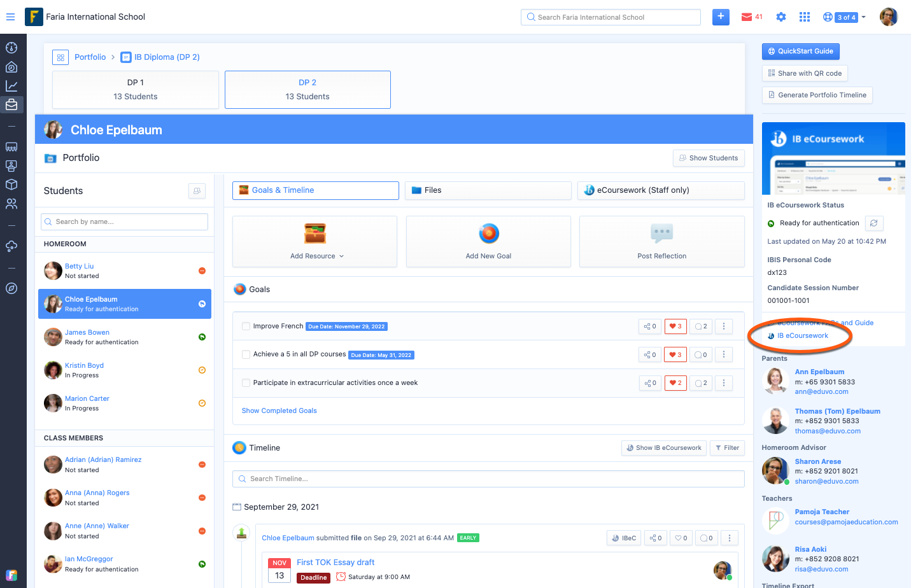911x588 pixels.
Task: Check the Improve French goal checkbox
Action: (x=246, y=326)
